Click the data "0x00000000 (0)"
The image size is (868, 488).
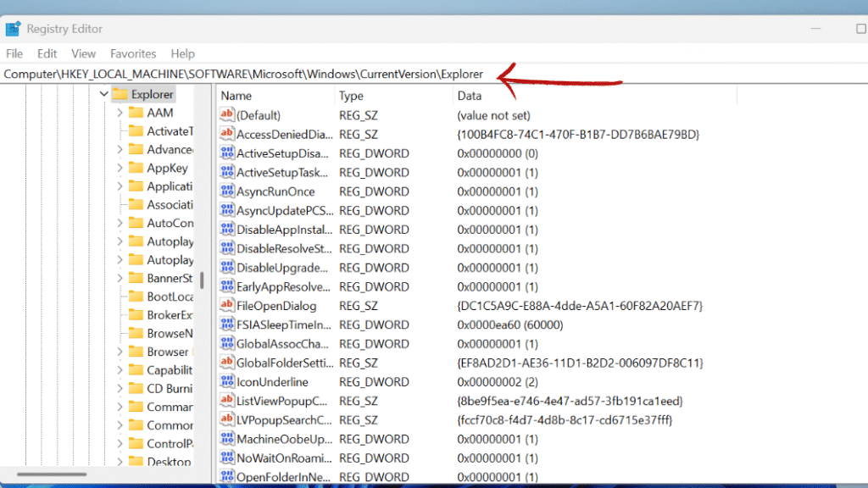(497, 153)
